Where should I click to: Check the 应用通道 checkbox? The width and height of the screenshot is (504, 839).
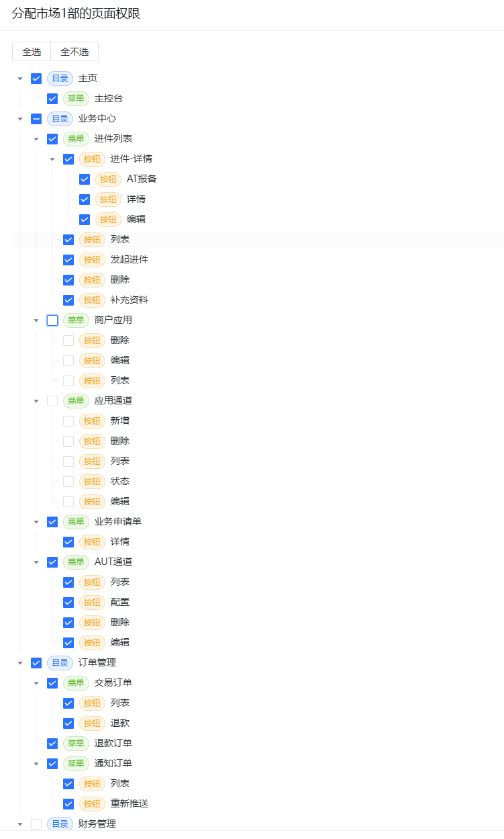click(52, 401)
